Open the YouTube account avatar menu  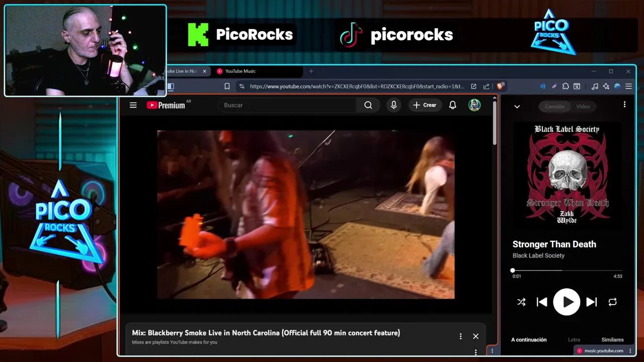(474, 105)
